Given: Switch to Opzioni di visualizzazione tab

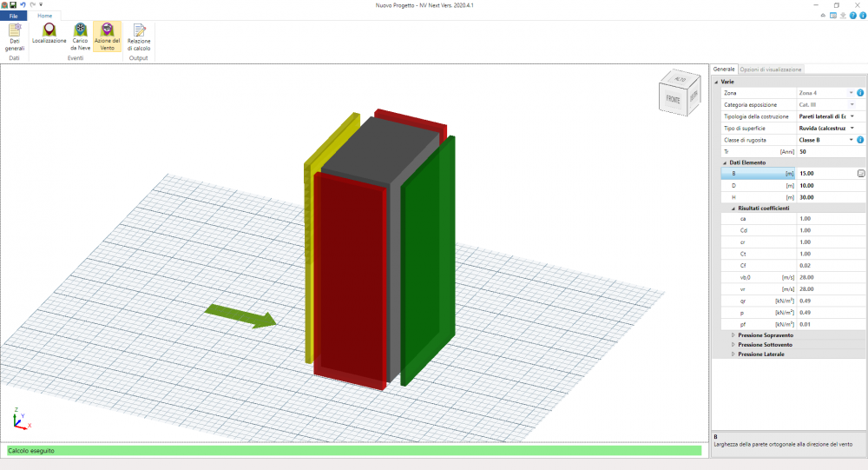Looking at the screenshot, I should pos(771,70).
